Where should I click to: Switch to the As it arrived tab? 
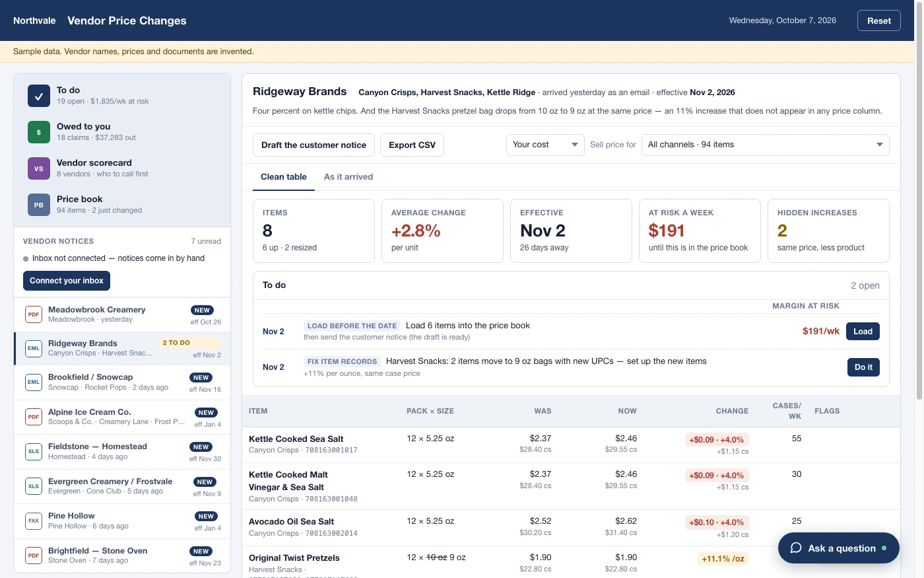tap(348, 177)
